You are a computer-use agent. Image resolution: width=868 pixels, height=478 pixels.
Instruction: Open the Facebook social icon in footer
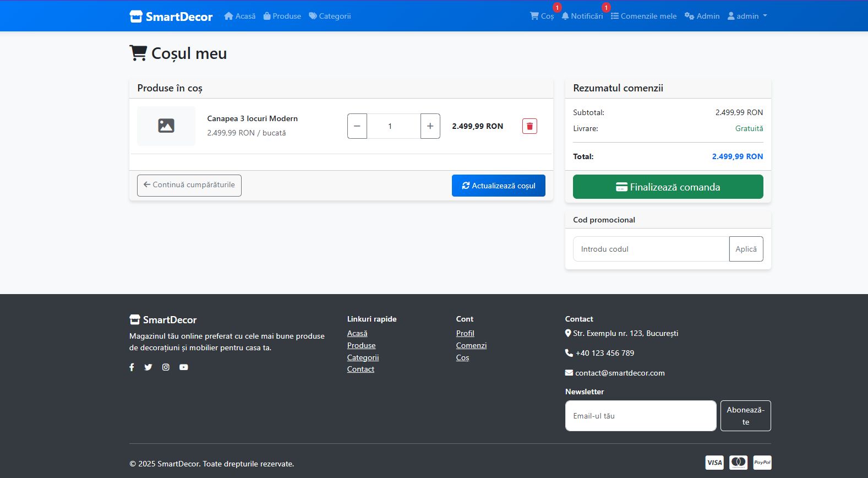point(132,367)
